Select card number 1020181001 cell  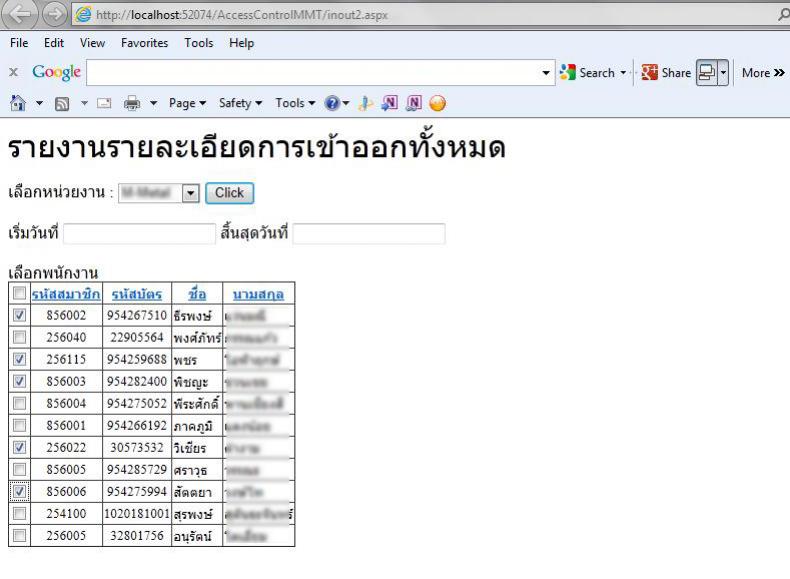click(137, 513)
